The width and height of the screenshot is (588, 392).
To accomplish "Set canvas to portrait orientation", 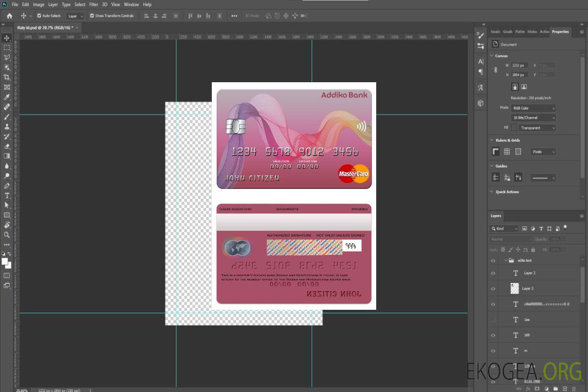I will (515, 87).
